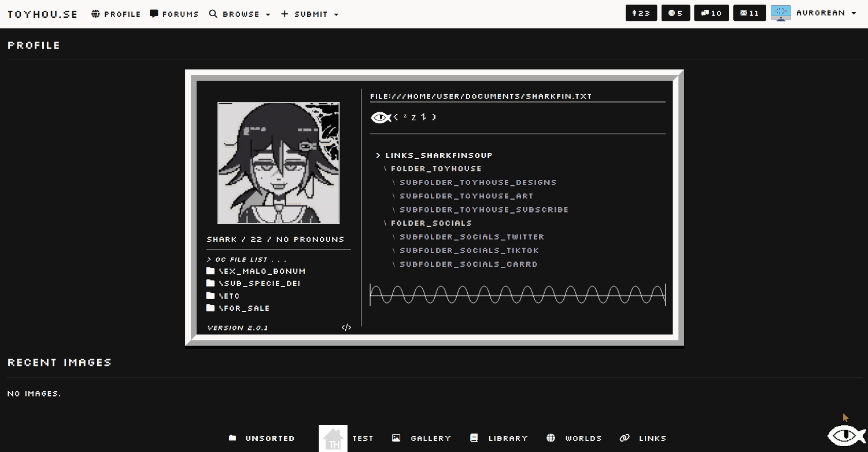Open the characters notification counter showing 23
The height and width of the screenshot is (452, 868).
(x=641, y=13)
